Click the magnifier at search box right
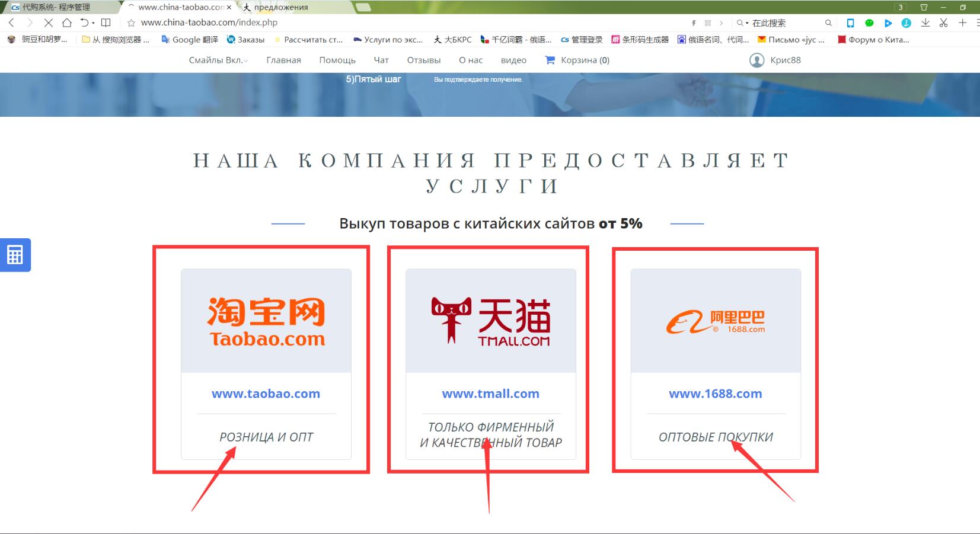This screenshot has width=980, height=534. click(828, 23)
